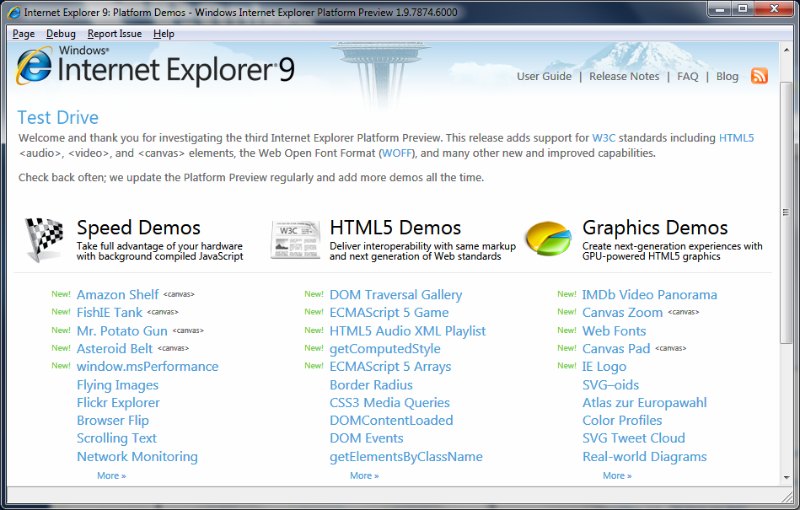Click the checkered flag Speed Demos icon
Screen dimensions: 800x510
[44, 239]
